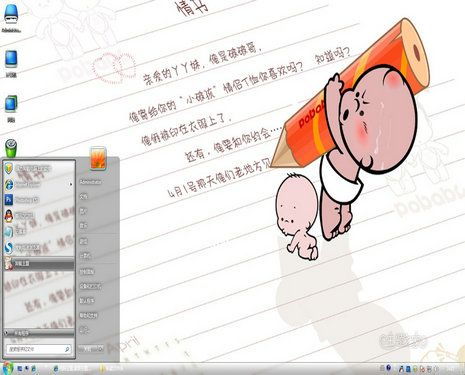Open the Administrator folder link
This screenshot has height=375, width=465.
point(90,182)
